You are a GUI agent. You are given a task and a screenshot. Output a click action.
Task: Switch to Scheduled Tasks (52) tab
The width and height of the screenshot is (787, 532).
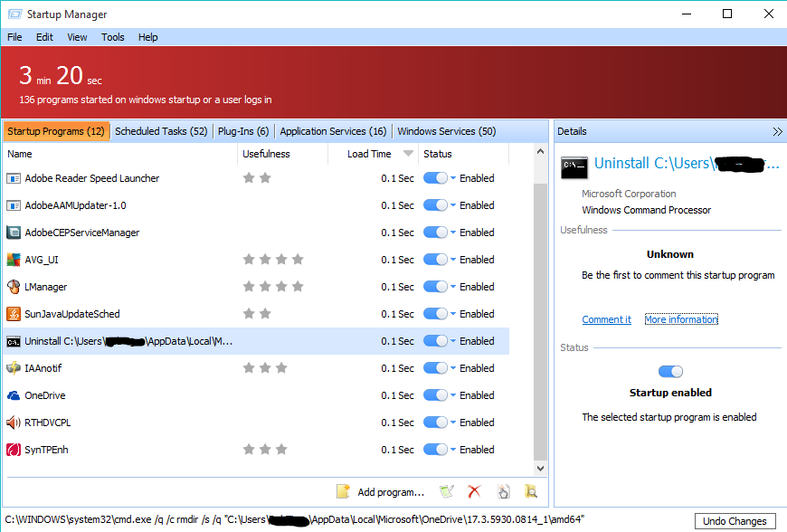click(x=161, y=131)
